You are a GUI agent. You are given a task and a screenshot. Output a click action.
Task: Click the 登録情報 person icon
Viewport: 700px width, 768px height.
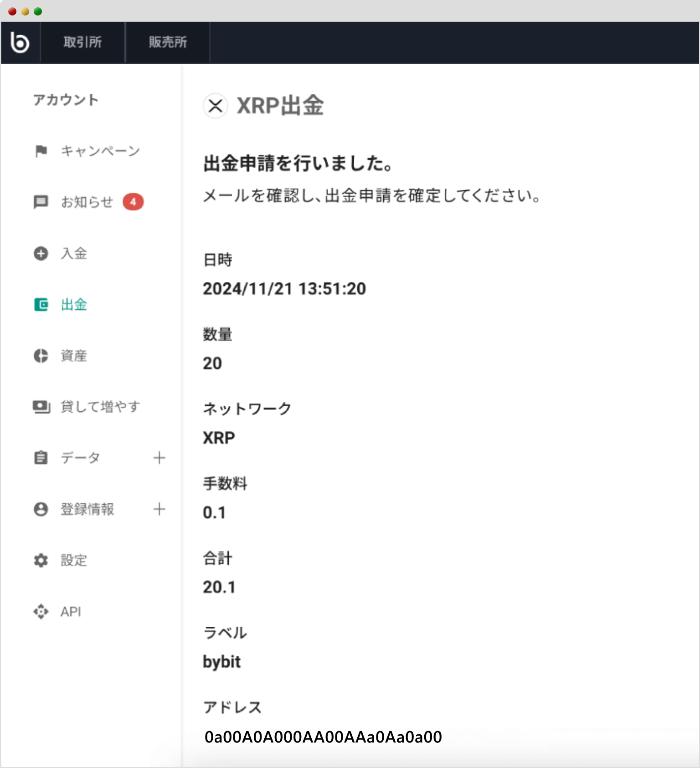pos(41,509)
